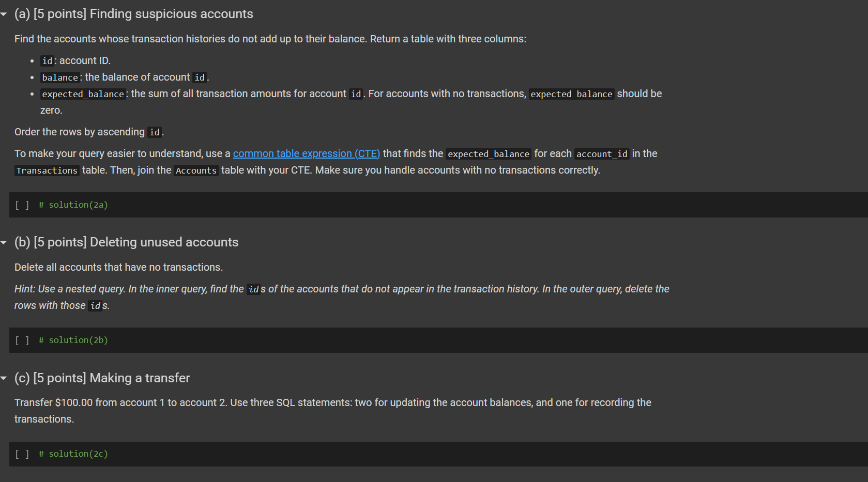Image resolution: width=868 pixels, height=482 pixels.
Task: Click the run indicator beside # solution(2a)
Action: 22,205
